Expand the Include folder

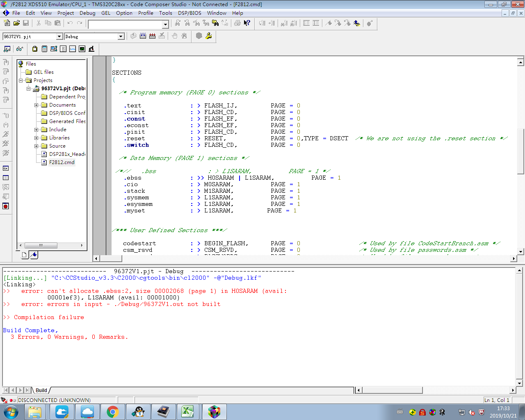pos(36,130)
